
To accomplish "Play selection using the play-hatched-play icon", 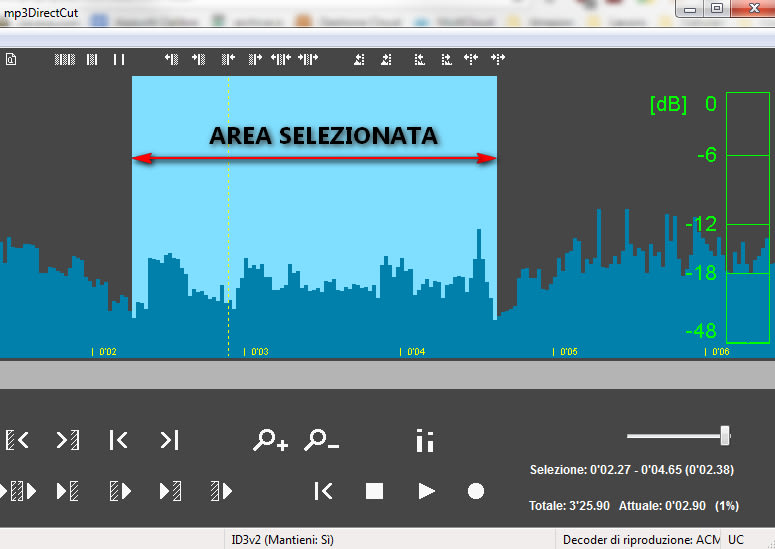I will point(18,491).
